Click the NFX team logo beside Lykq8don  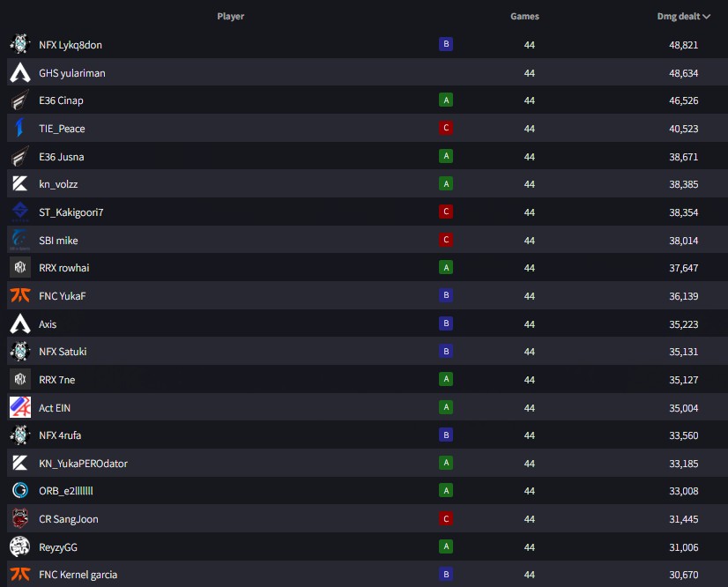coord(20,44)
